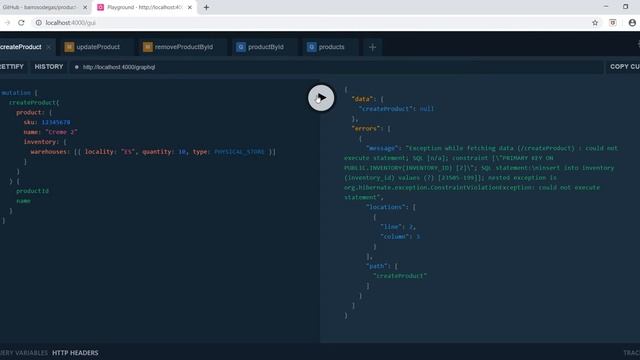Add a new playground tab
This screenshot has width=640, height=360.
[372, 47]
